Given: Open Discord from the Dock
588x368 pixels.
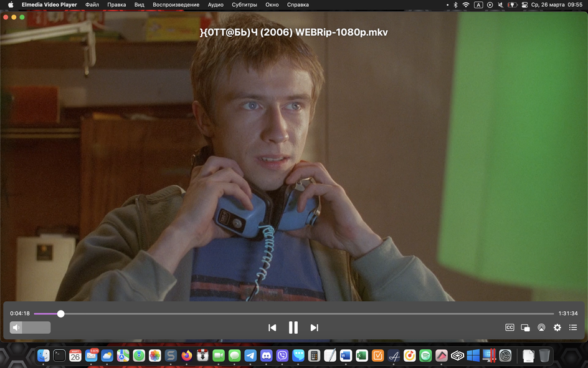Looking at the screenshot, I should click(x=266, y=356).
